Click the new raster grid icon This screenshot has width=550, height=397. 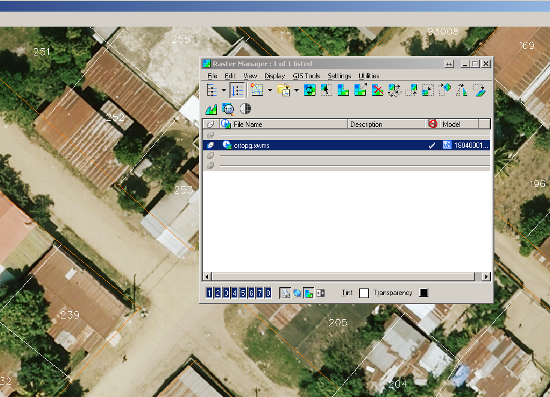(257, 90)
